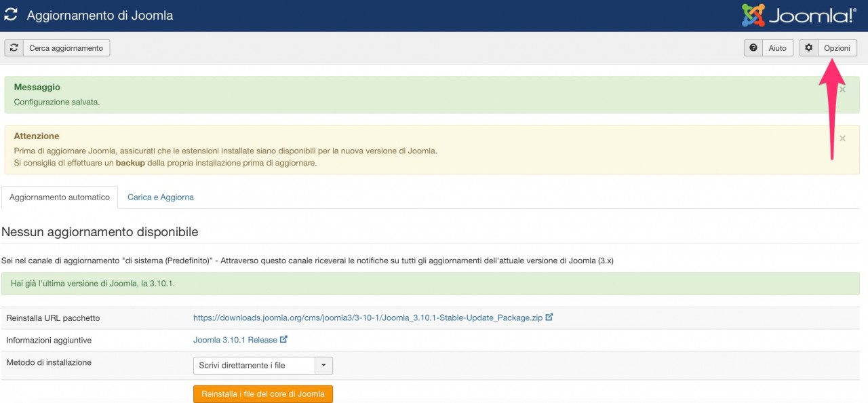
Task: Open the Joomla 3.10.1 Release link
Action: pos(235,340)
